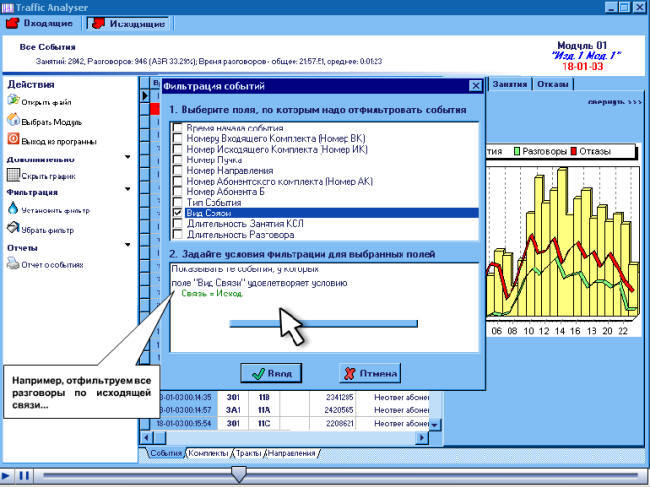This screenshot has height=487, width=650.
Task: Open the Отказы tab
Action: [552, 84]
